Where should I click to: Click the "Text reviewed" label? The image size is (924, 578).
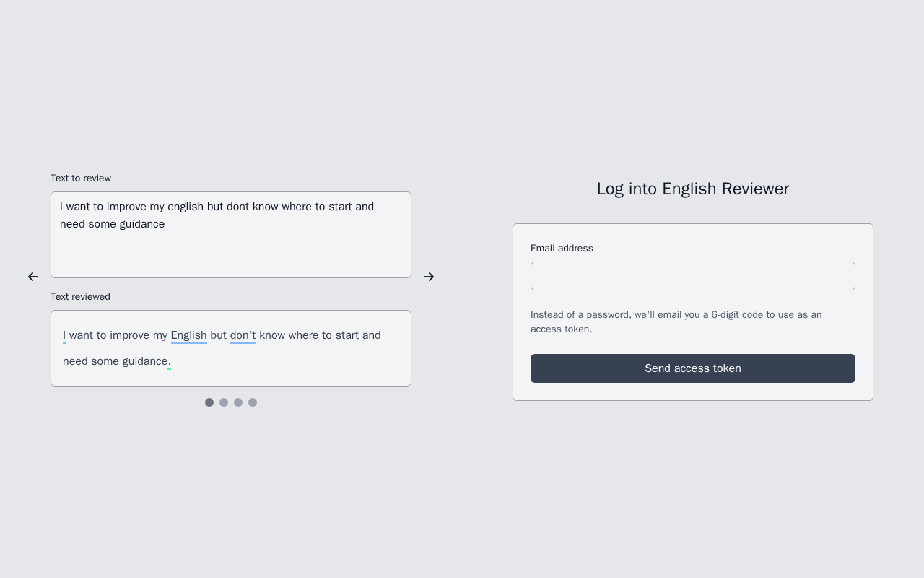tap(80, 296)
